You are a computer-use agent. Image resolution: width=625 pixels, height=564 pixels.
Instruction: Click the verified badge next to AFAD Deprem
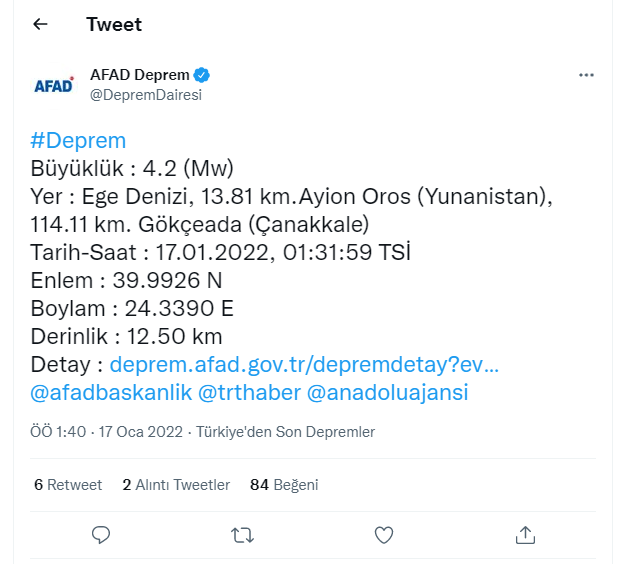click(x=201, y=75)
